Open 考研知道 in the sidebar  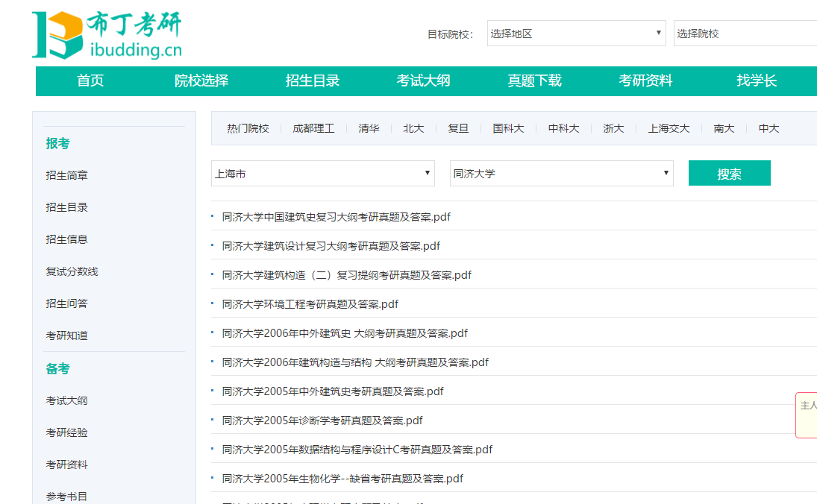click(x=66, y=336)
